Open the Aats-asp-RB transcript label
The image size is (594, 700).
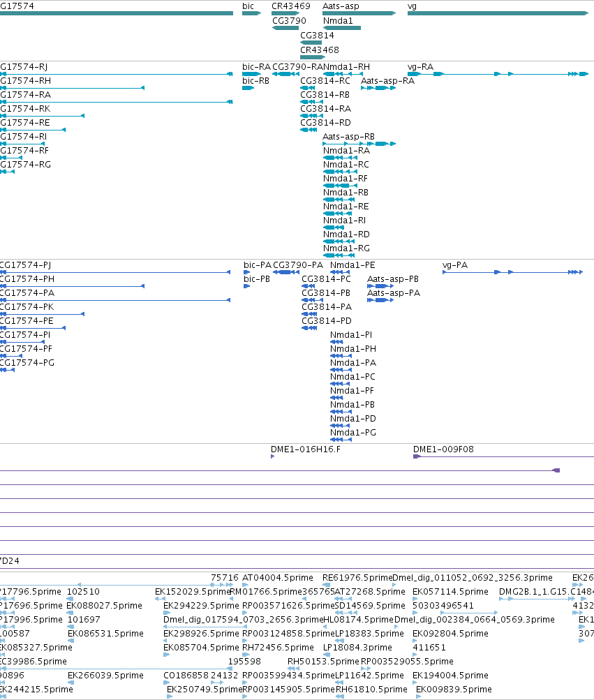pos(348,137)
